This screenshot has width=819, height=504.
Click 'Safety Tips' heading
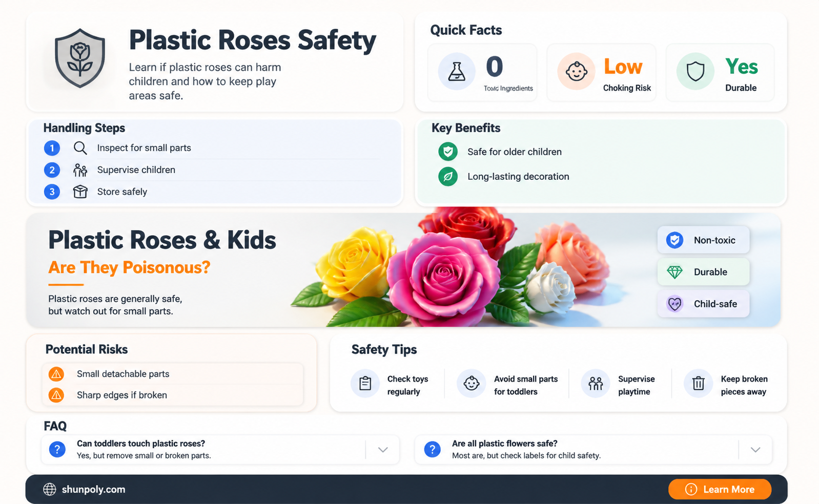click(384, 349)
